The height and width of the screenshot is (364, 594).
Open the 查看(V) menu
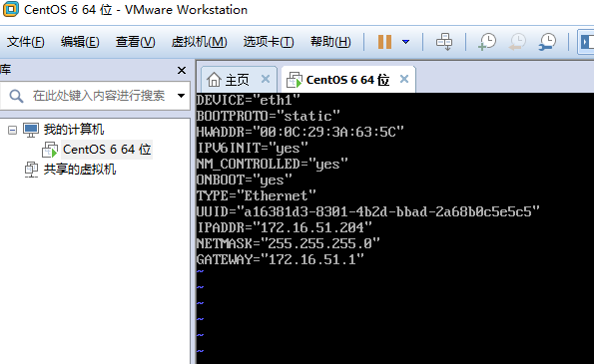pos(135,42)
